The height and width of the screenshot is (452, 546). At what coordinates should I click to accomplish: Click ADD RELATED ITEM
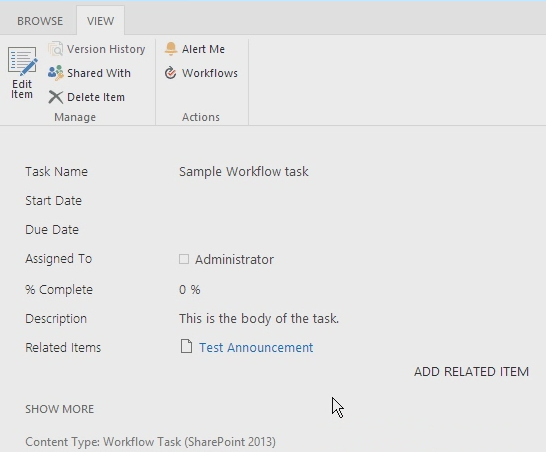click(471, 372)
